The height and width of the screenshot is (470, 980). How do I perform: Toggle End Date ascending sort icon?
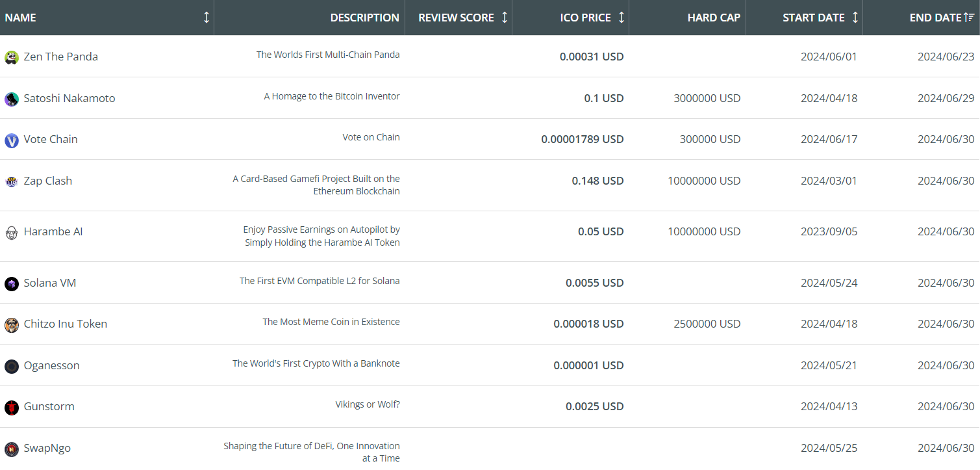coord(969,18)
